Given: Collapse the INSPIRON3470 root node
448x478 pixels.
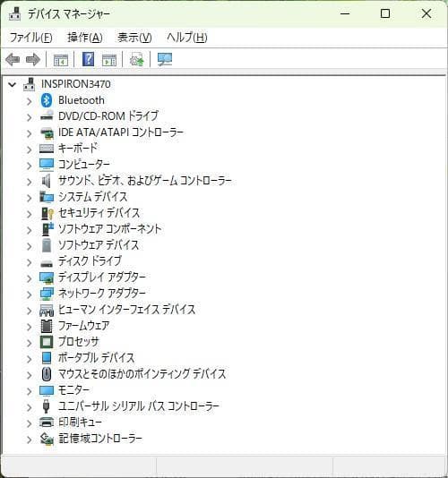Looking at the screenshot, I should (x=13, y=84).
